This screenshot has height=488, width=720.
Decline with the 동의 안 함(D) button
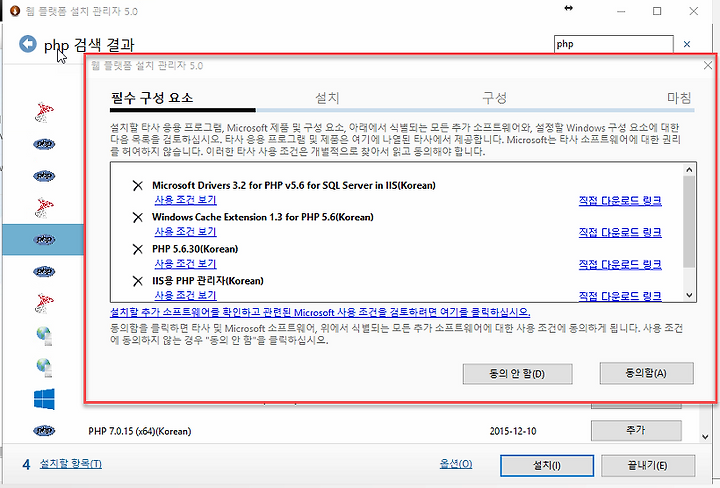point(518,374)
